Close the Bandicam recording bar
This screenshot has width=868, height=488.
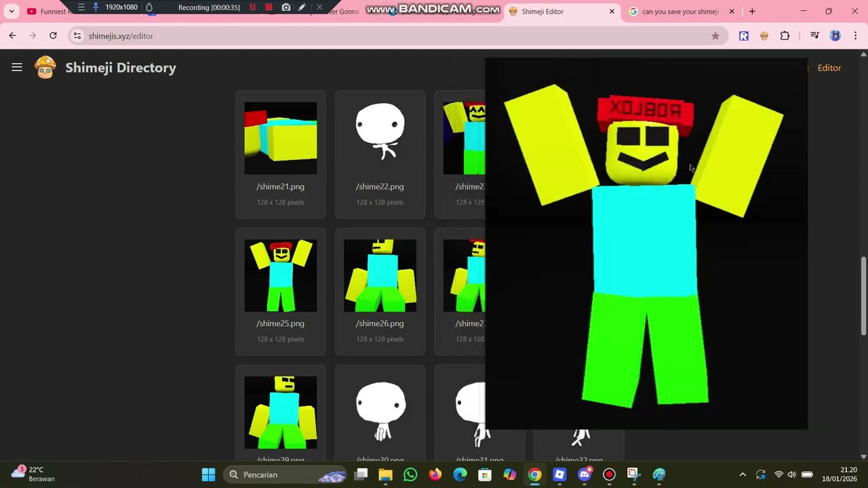tap(319, 7)
